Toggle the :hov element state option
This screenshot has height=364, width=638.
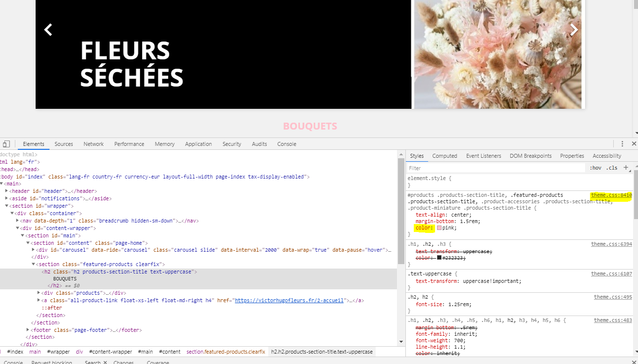tap(595, 168)
